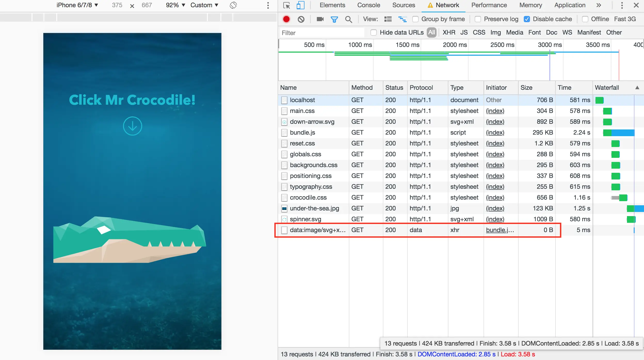Uncheck the Disable cache checkbox
The width and height of the screenshot is (644, 360).
click(527, 19)
